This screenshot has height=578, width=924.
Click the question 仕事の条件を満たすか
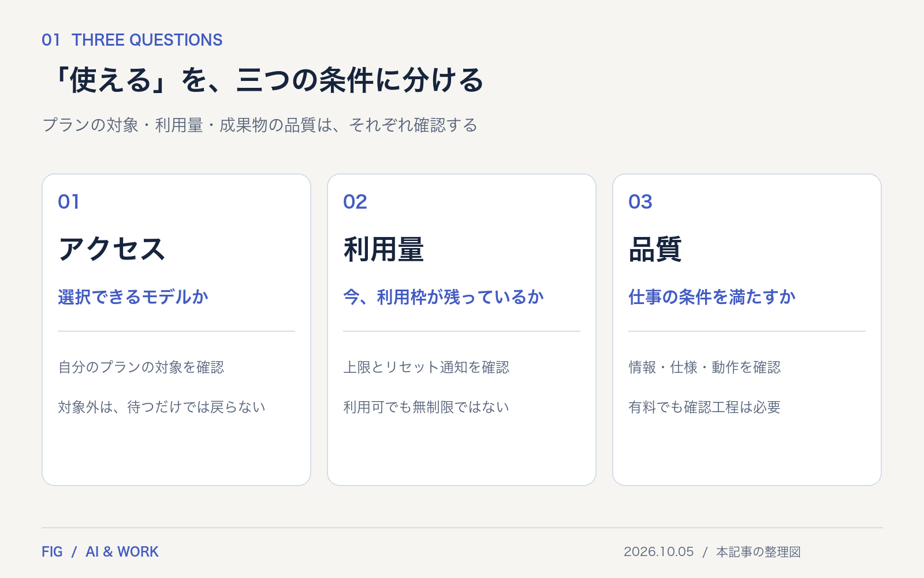[x=712, y=297]
